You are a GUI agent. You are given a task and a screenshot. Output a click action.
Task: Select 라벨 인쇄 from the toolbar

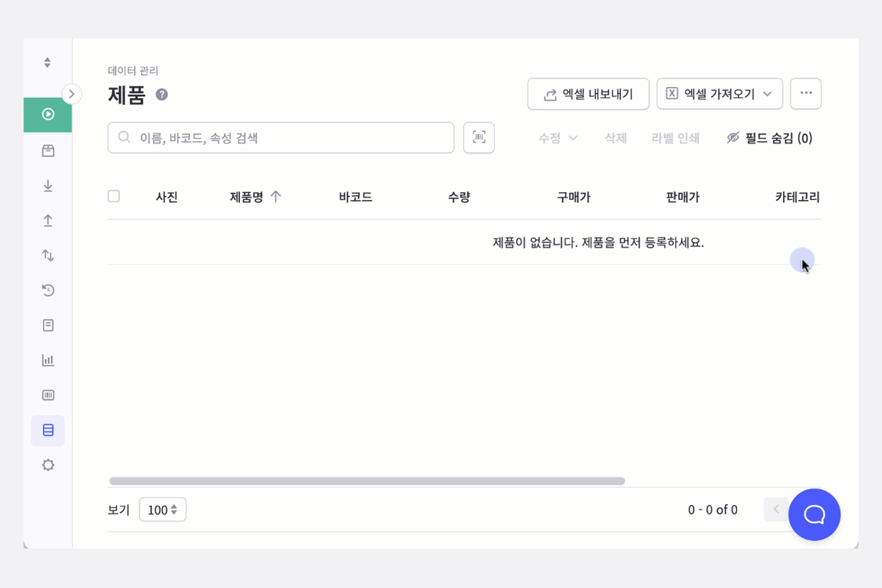click(675, 137)
